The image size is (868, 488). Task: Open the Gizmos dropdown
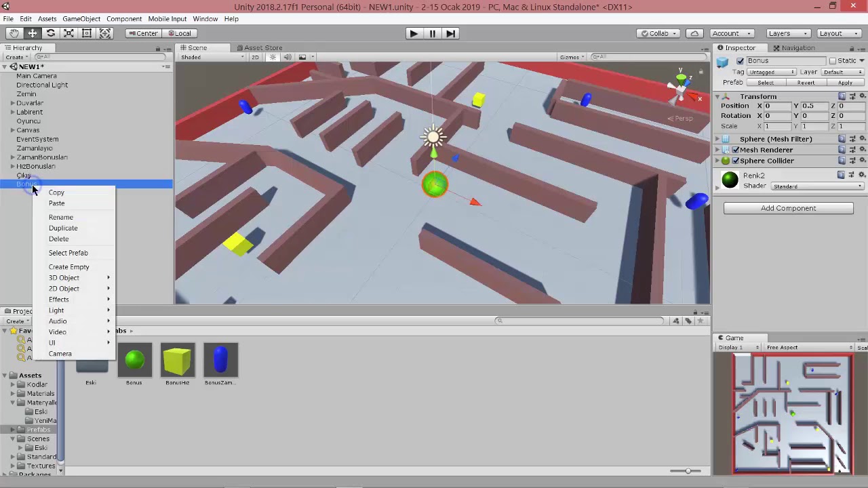(572, 57)
